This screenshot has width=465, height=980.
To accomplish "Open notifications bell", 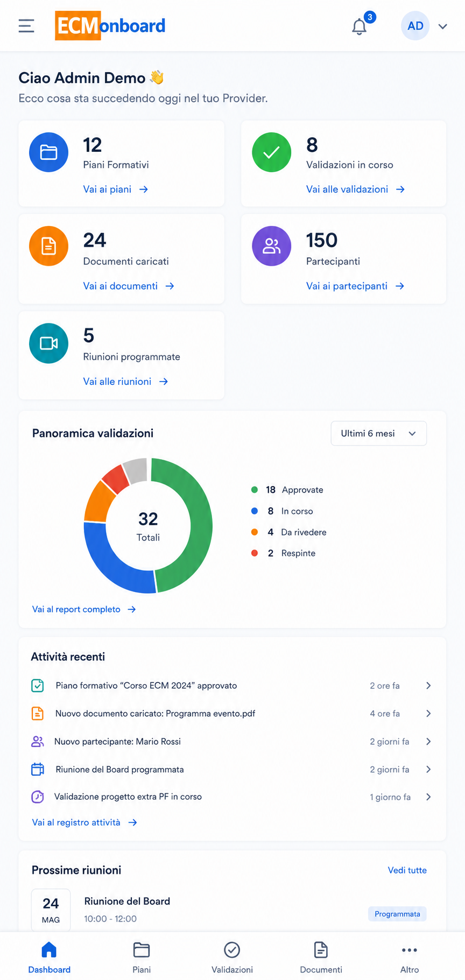I will [x=360, y=26].
